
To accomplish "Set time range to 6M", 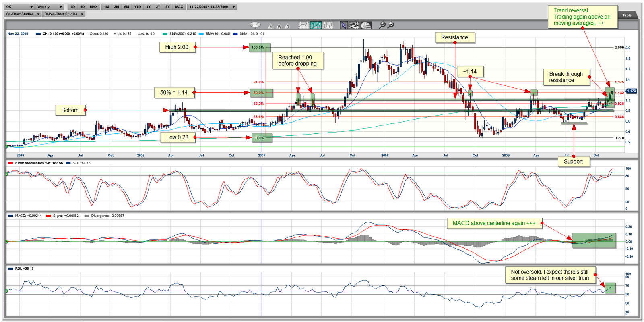I will 126,7.
